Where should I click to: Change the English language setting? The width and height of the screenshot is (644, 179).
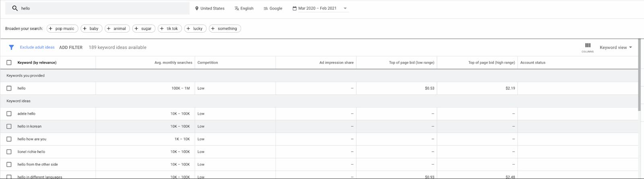coord(244,8)
